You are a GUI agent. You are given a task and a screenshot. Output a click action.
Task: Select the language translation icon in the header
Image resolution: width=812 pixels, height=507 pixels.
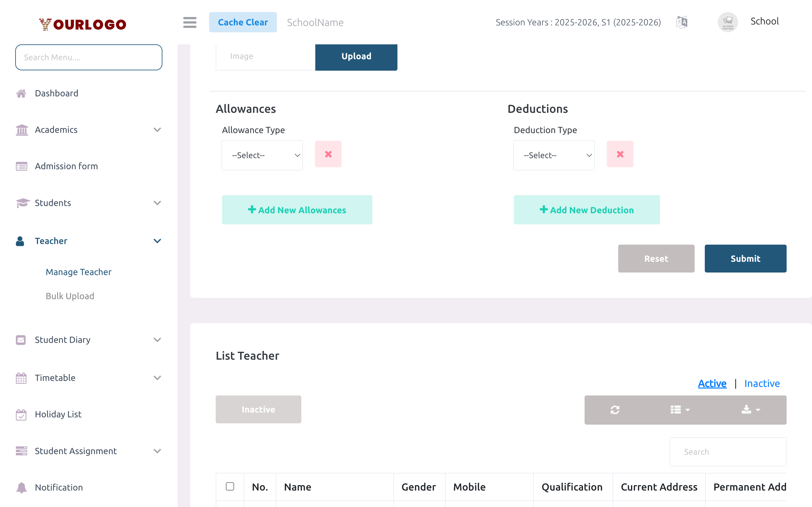(x=682, y=22)
